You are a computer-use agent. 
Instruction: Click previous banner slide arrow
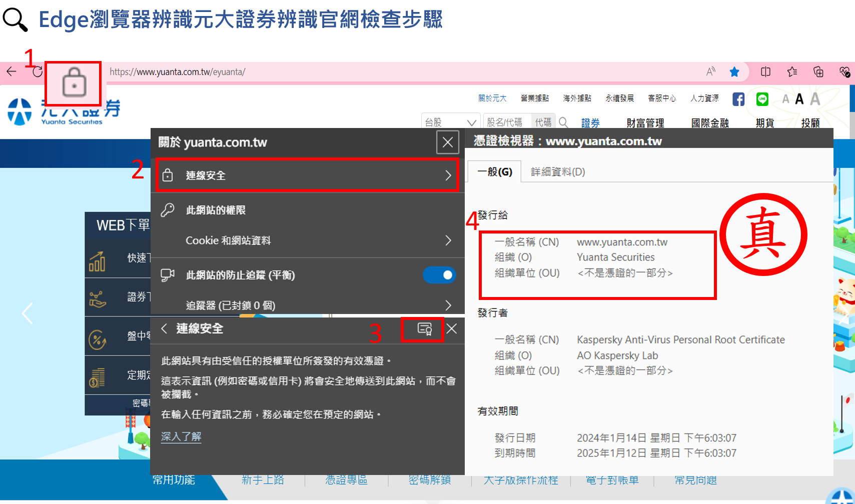pyautogui.click(x=28, y=313)
